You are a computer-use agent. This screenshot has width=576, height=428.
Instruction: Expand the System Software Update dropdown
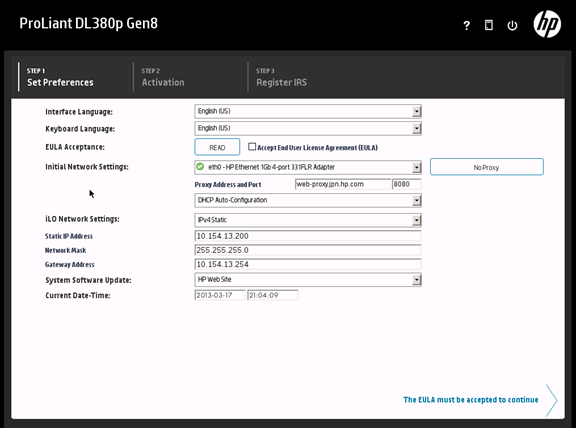[308, 280]
